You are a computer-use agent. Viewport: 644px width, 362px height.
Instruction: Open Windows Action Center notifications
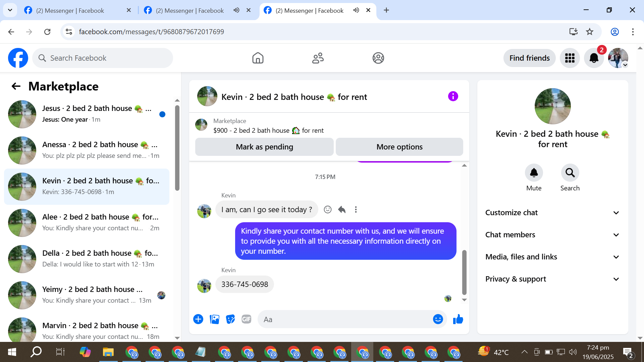point(628,352)
